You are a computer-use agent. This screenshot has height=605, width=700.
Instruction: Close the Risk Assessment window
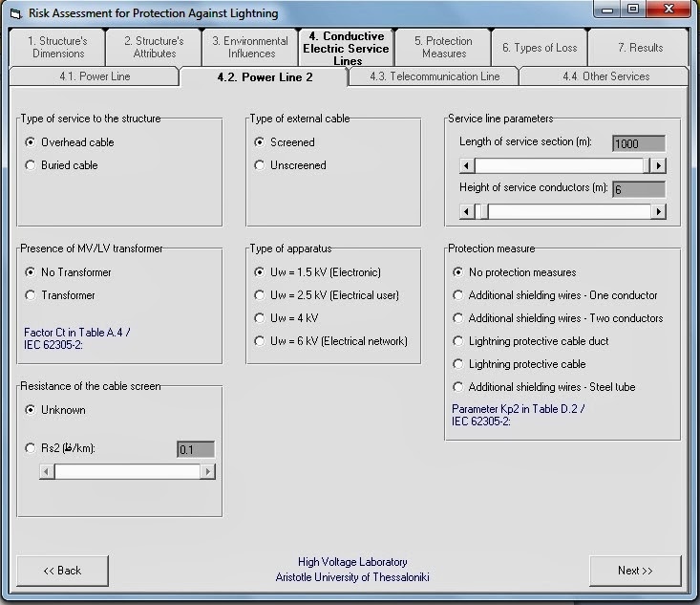[668, 10]
